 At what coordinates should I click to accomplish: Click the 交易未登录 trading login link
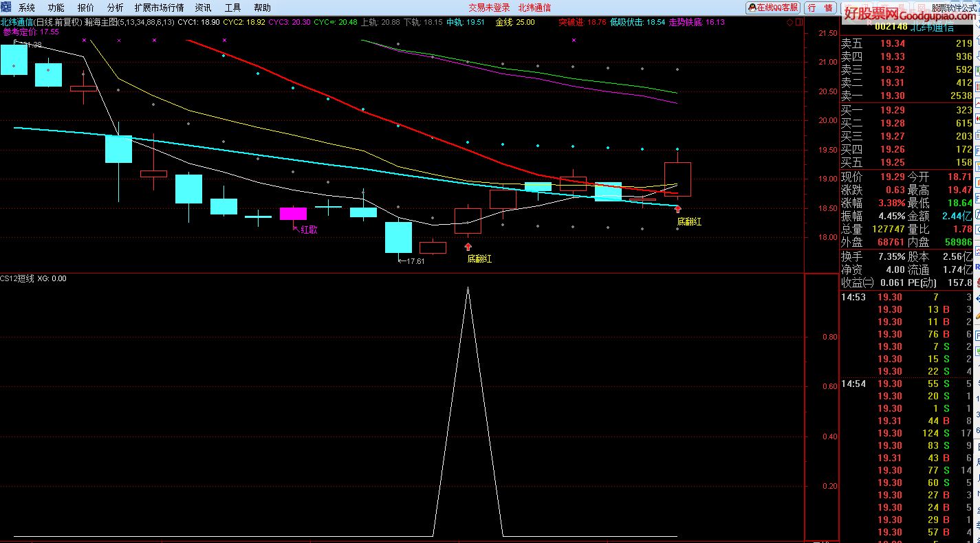[489, 8]
